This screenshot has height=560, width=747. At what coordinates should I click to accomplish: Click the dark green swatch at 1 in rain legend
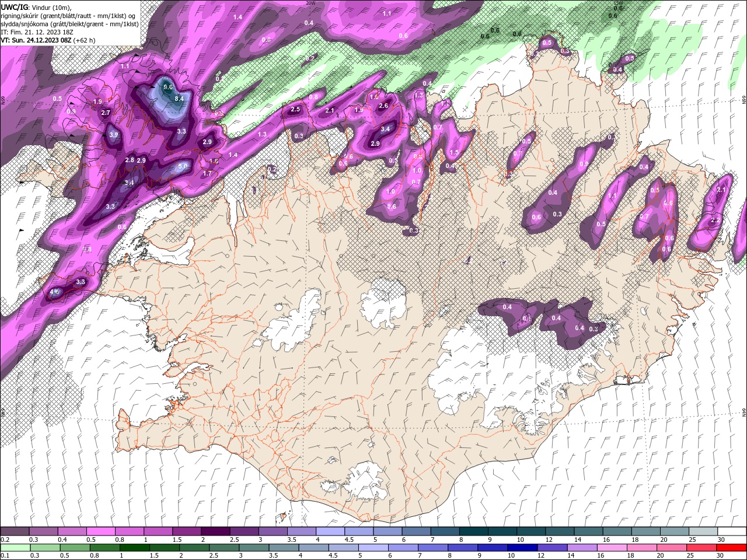click(x=134, y=547)
